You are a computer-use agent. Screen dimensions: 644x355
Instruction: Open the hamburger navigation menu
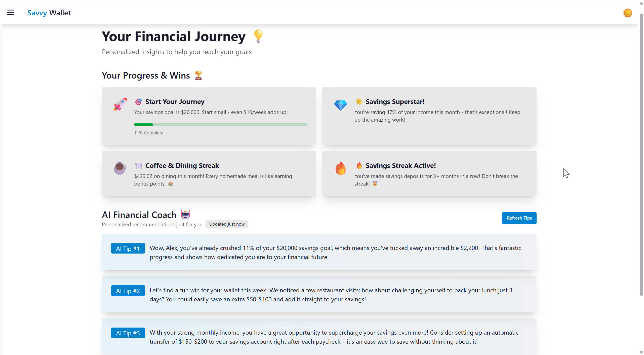tap(11, 12)
